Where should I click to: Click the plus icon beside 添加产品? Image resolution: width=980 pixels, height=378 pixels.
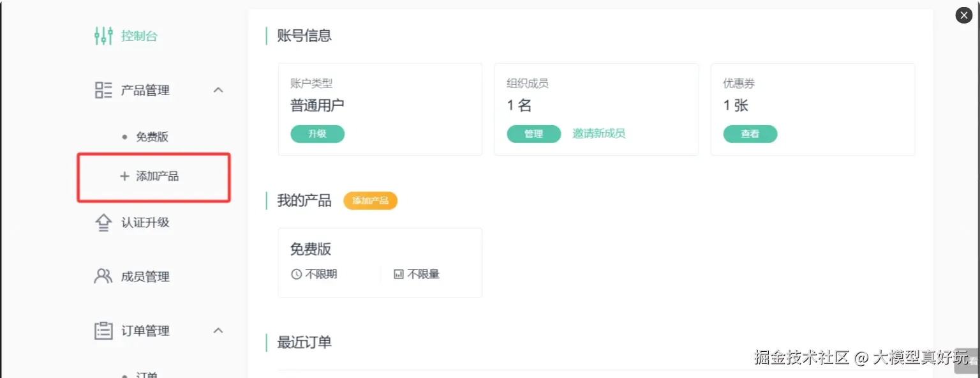point(124,176)
